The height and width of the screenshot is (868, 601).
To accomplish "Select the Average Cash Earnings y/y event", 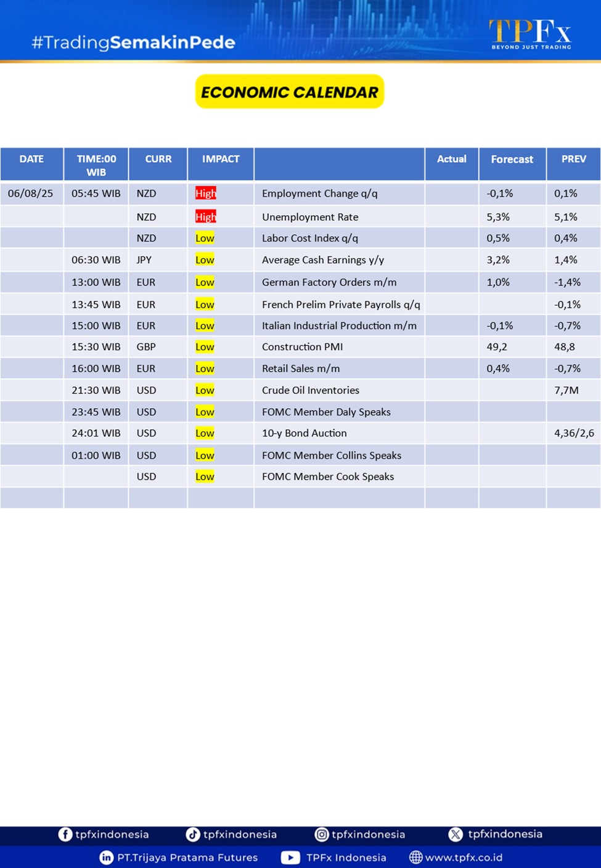I will click(323, 260).
